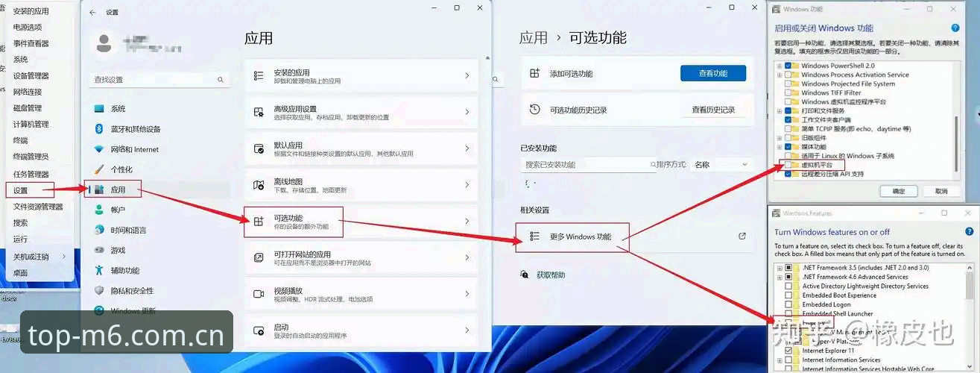Click the 系统 icon in Settings sidebar

99,109
